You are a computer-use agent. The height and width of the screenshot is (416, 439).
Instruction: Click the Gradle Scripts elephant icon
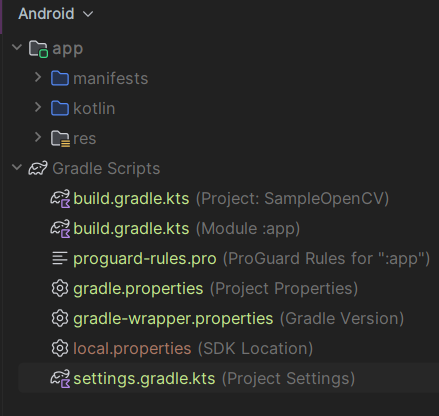(x=38, y=168)
